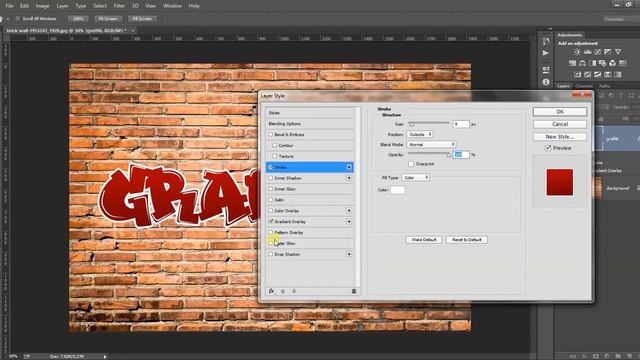640x360 pixels.
Task: Add a Color Balance adjustment
Action: coord(582,63)
